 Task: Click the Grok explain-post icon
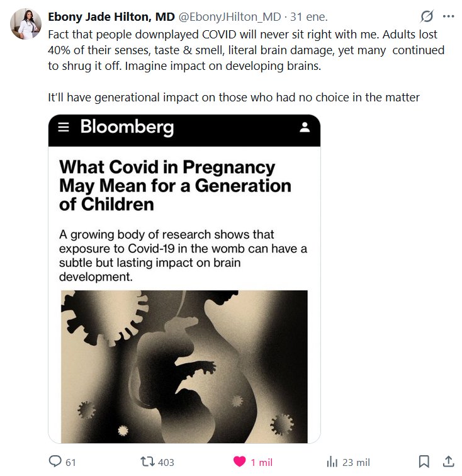click(426, 16)
